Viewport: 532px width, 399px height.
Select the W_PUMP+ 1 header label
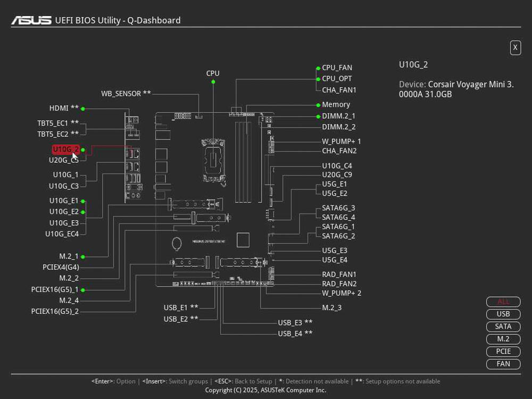(x=341, y=142)
